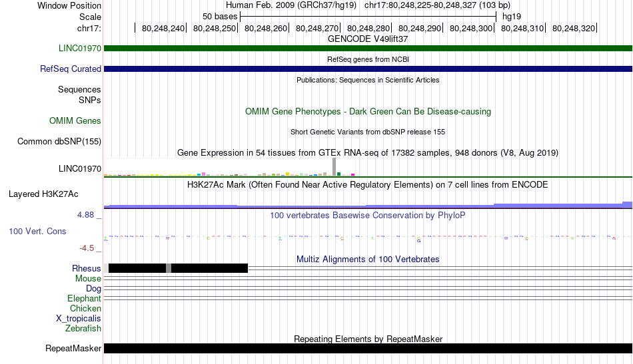Click the Chicken alignment label
Image resolution: width=633 pixels, height=364 pixels.
pyautogui.click(x=85, y=309)
